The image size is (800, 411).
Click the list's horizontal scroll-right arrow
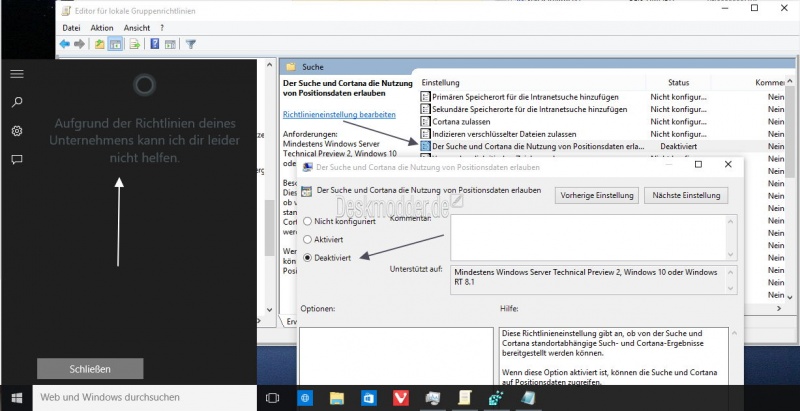(779, 309)
